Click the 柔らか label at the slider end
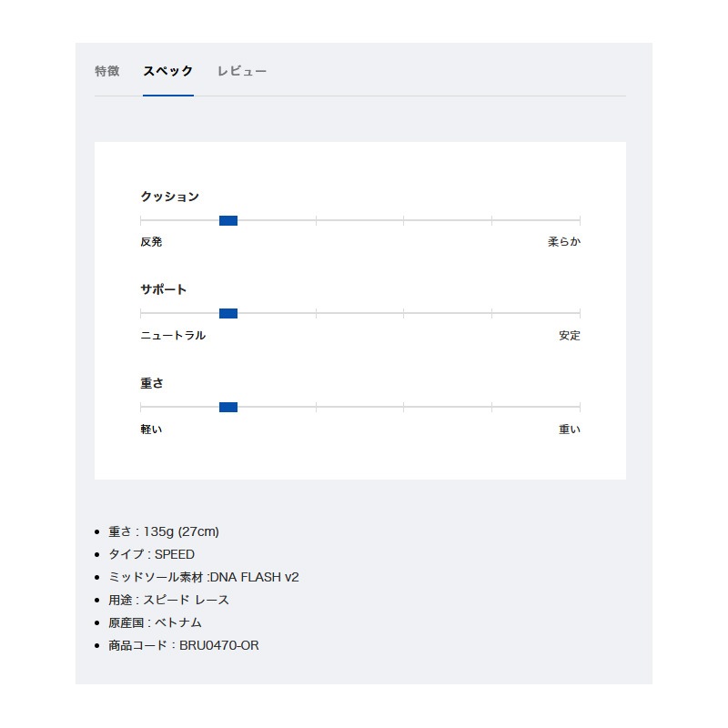This screenshot has width=728, height=728. [x=563, y=242]
